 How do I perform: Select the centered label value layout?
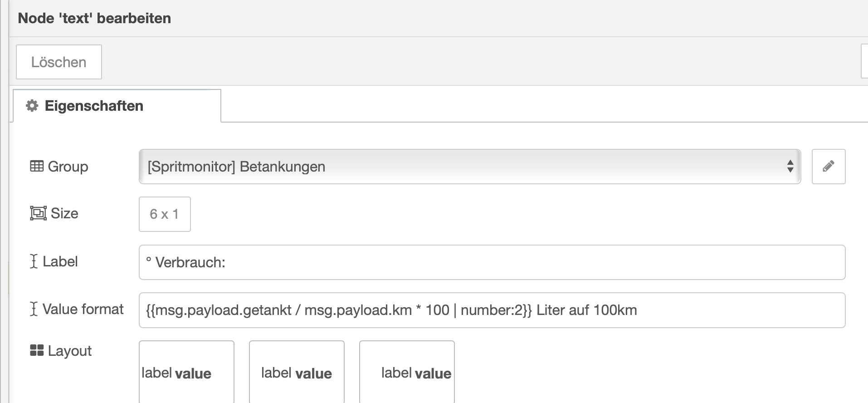[x=297, y=372]
